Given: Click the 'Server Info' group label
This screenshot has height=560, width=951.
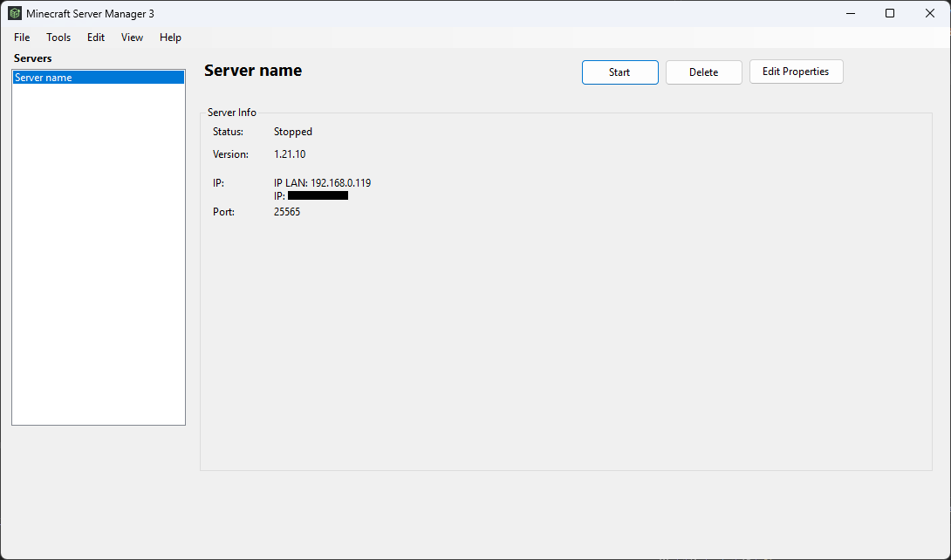Looking at the screenshot, I should (232, 113).
